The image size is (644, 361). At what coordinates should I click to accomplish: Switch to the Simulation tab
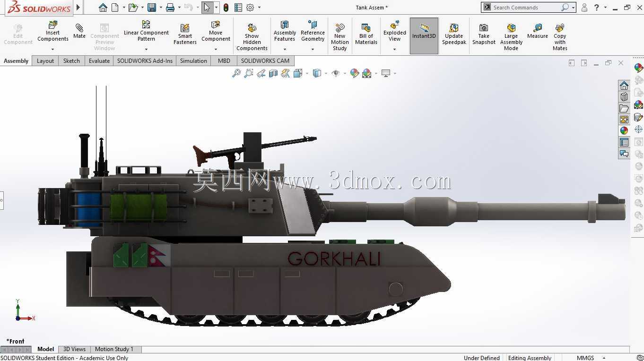[193, 60]
